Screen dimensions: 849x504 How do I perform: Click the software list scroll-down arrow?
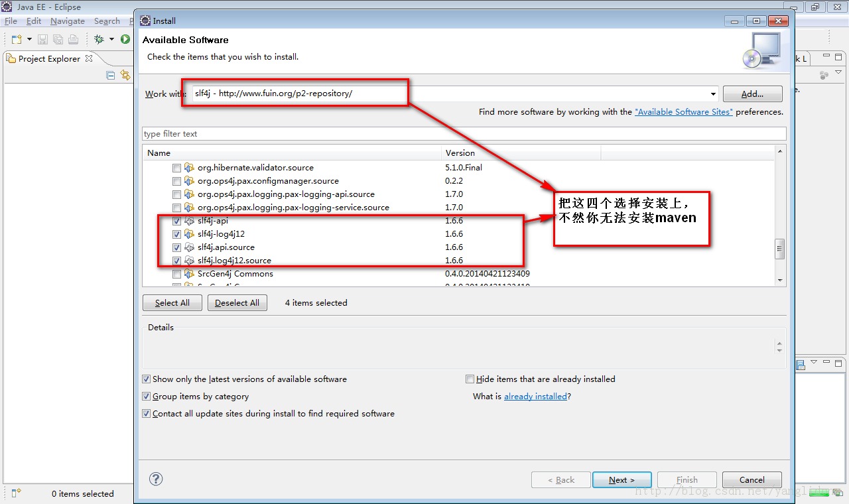(780, 281)
